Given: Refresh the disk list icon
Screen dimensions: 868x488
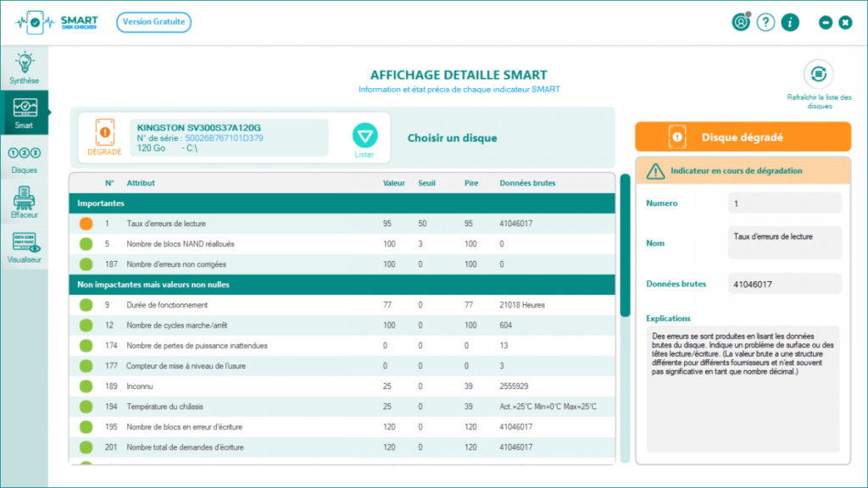Looking at the screenshot, I should click(819, 74).
